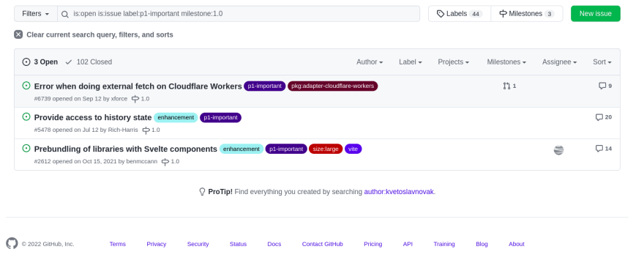Open Docs footer link
This screenshot has width=644, height=274.
click(274, 244)
